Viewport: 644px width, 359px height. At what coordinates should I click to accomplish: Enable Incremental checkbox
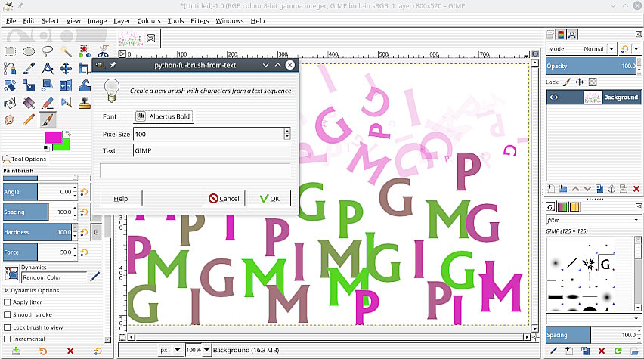point(7,339)
